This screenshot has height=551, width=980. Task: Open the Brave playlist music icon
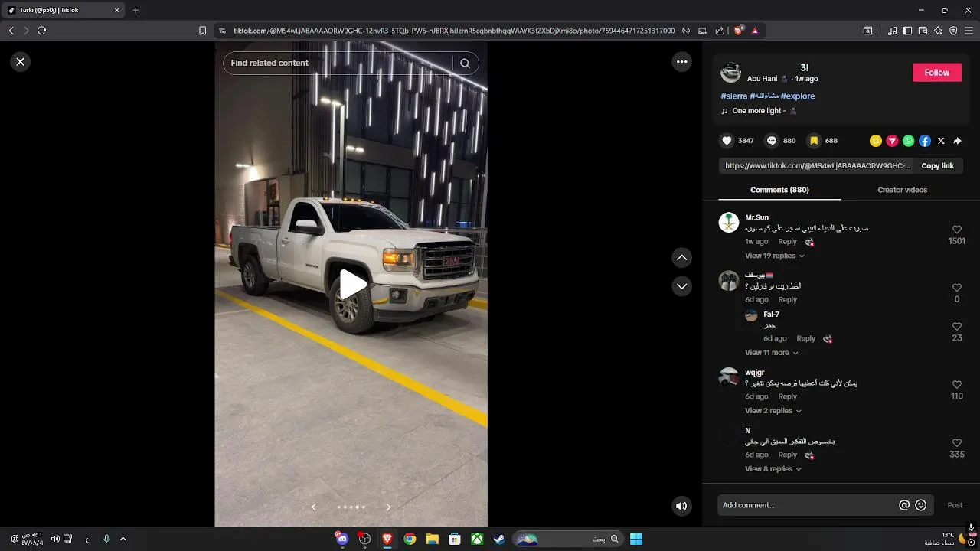coord(893,31)
